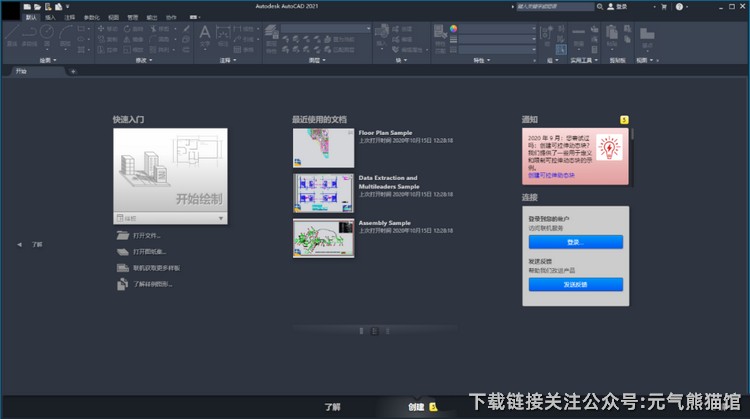750x419 pixels.
Task: Open the 注释 ribbon tab
Action: click(69, 17)
